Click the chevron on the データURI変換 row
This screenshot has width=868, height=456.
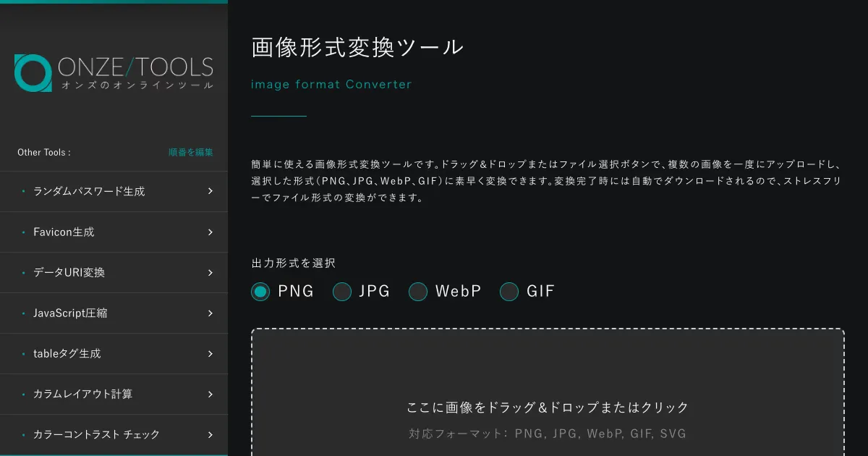coord(210,273)
